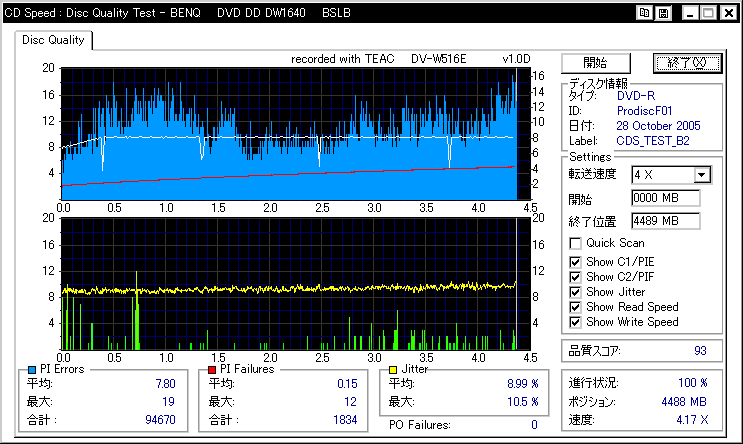Toggle the Show Jitter checkbox
This screenshot has height=444, width=743.
coord(575,292)
